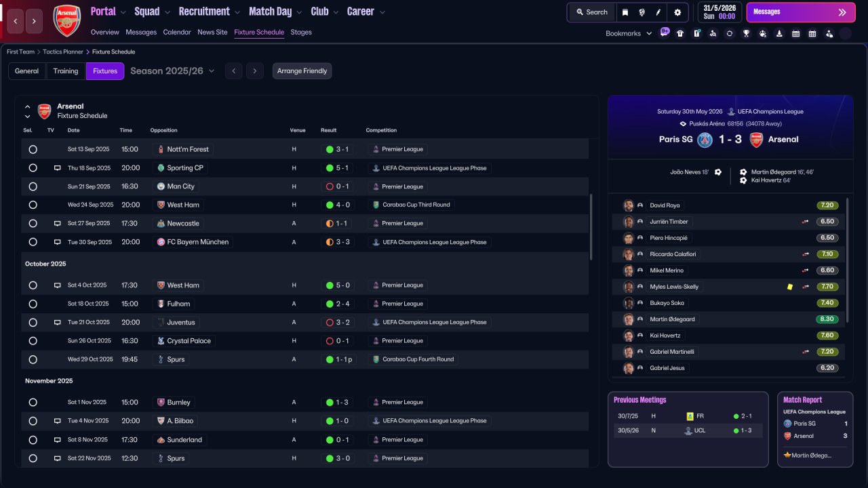This screenshot has height=488, width=868.
Task: Open settings with the gear icon
Action: coord(677,12)
